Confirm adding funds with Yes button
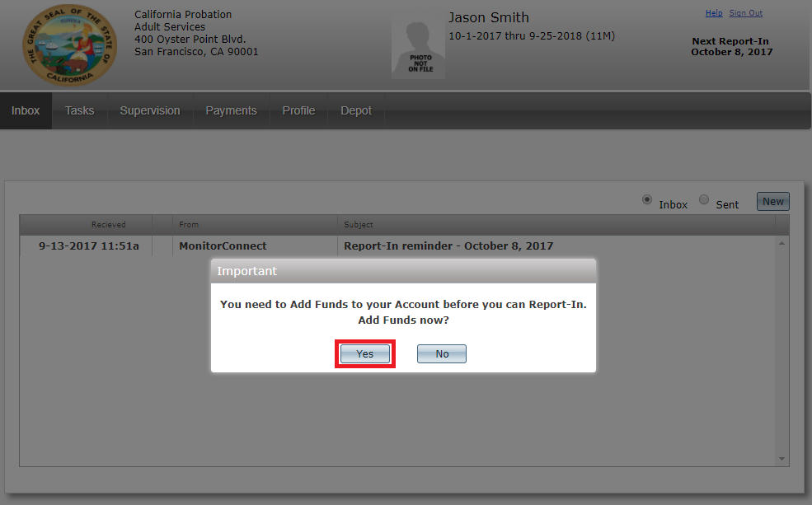The height and width of the screenshot is (505, 812). point(365,354)
